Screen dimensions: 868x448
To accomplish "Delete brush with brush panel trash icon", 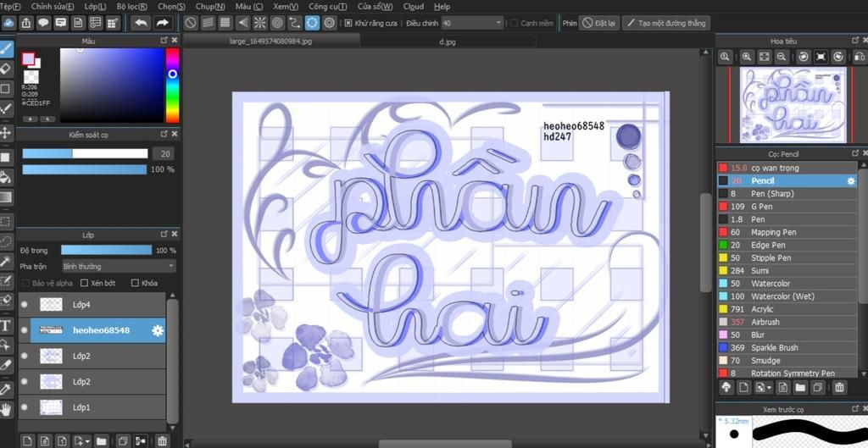I will pos(839,388).
